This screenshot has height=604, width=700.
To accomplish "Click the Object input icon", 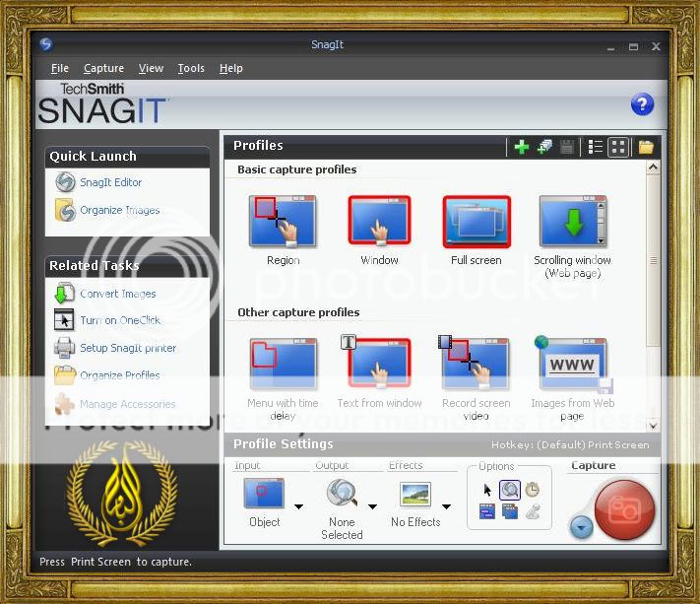I will [x=264, y=494].
